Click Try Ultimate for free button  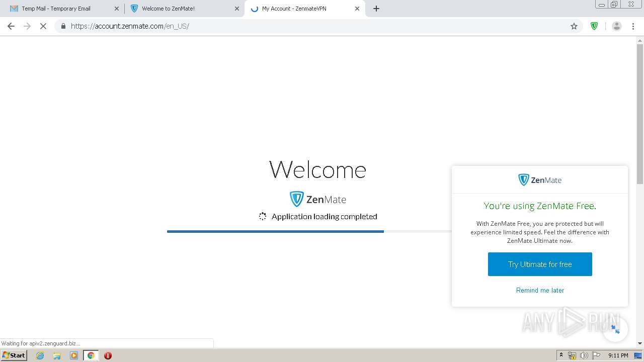pyautogui.click(x=540, y=264)
